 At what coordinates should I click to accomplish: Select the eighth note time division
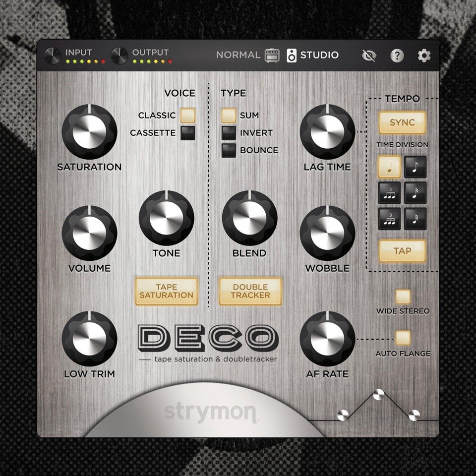(x=416, y=167)
